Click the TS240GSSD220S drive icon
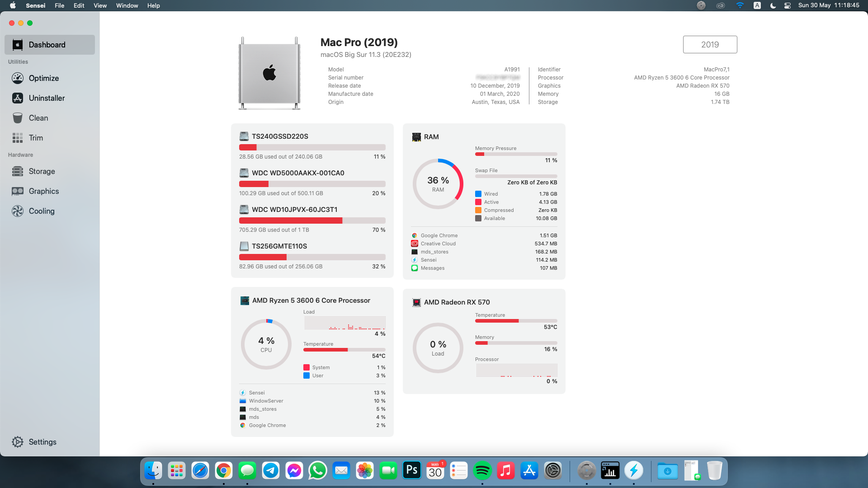The width and height of the screenshot is (868, 488). [244, 136]
